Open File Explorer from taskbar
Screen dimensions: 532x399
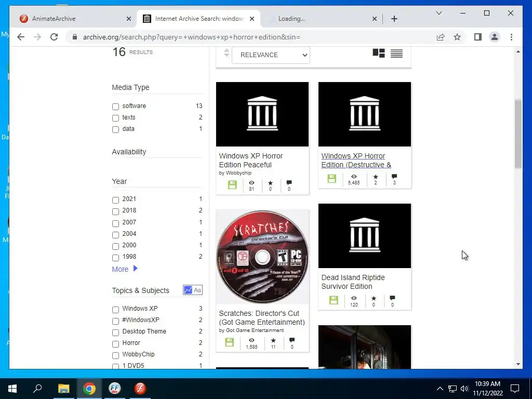(63, 389)
